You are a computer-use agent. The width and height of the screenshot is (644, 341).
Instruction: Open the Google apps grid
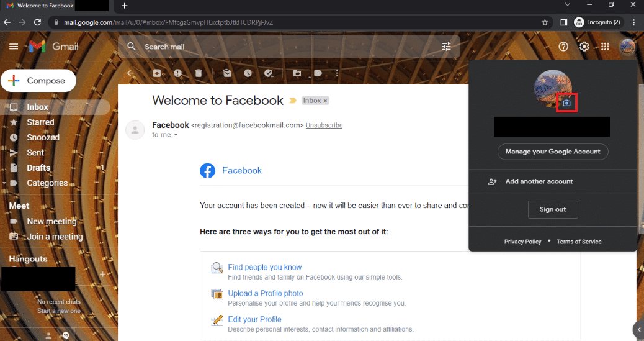pos(605,47)
